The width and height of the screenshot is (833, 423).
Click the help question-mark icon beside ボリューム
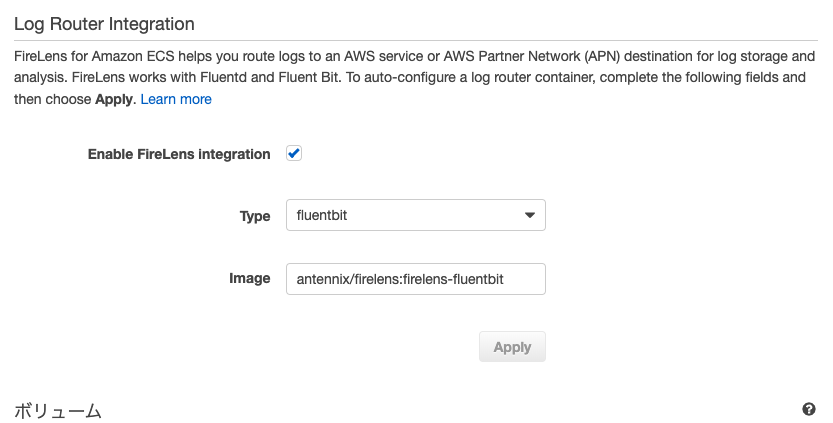(808, 409)
